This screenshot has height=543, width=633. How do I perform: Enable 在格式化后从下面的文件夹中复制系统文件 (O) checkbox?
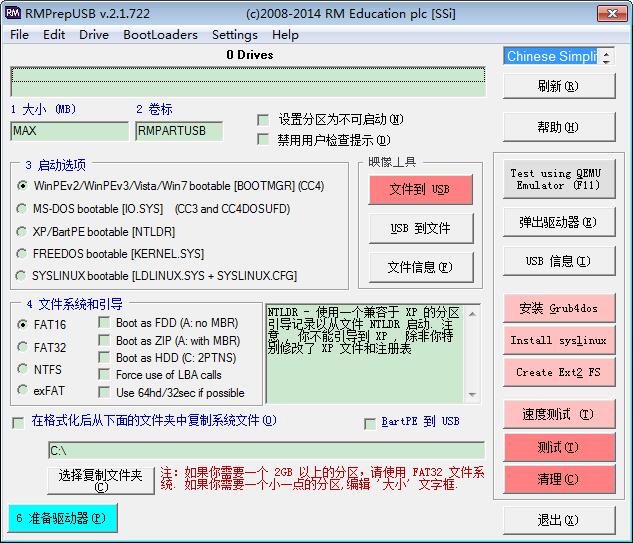tap(18, 423)
